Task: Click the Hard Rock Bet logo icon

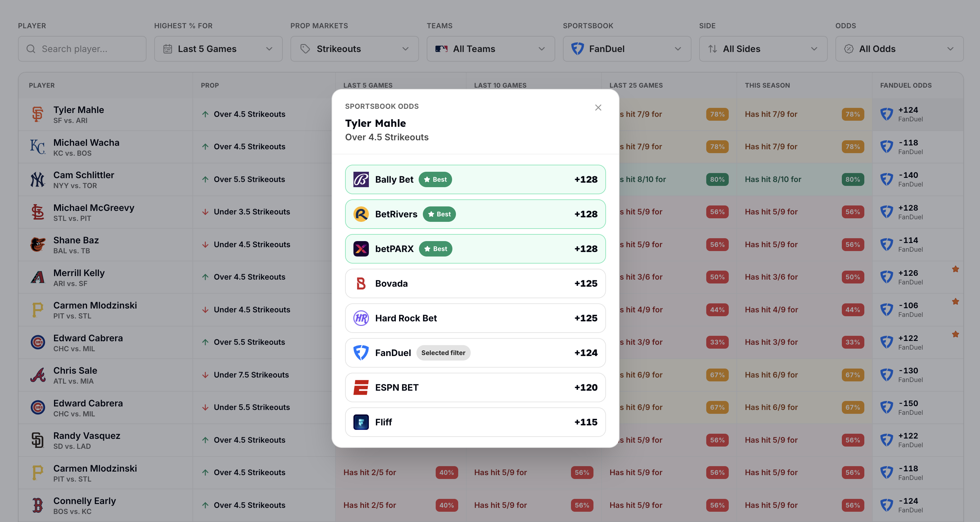Action: 361,318
